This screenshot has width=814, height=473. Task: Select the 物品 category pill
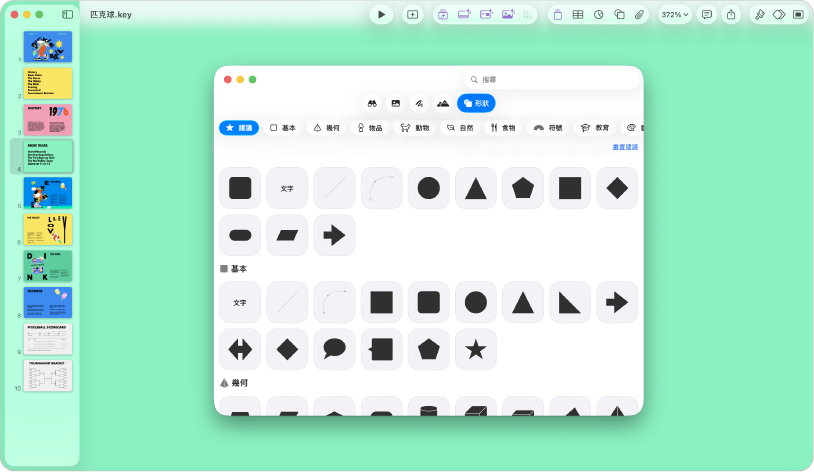370,128
